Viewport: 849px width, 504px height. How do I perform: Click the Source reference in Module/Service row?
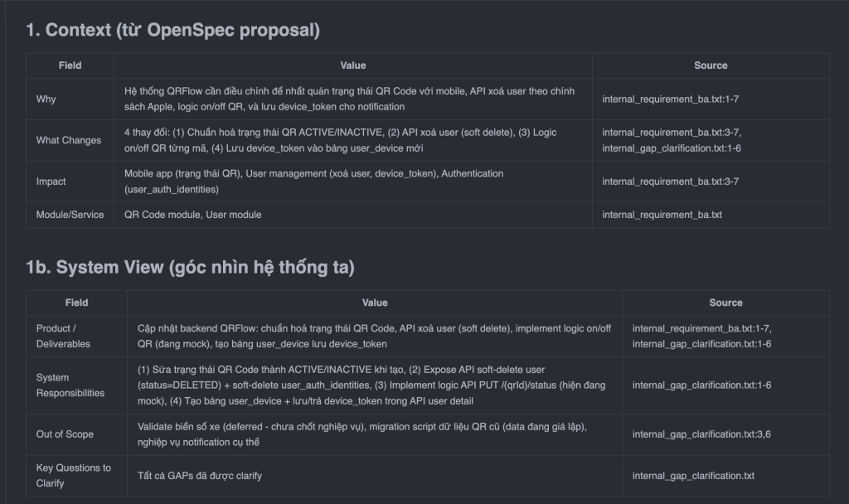click(x=662, y=215)
